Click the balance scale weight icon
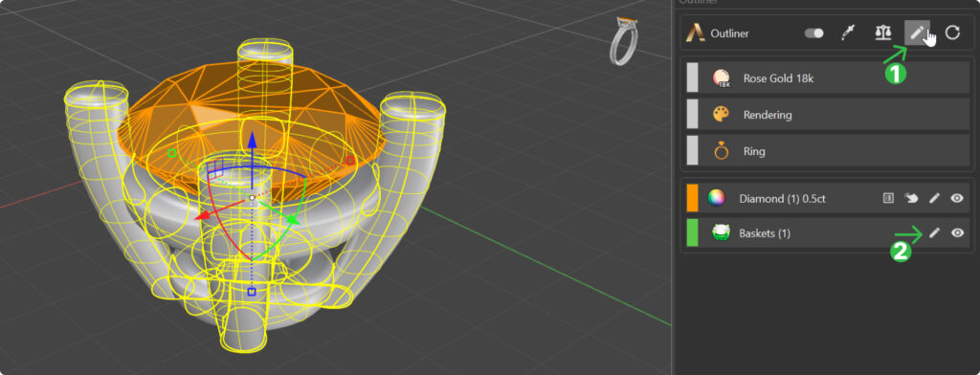Viewport: 980px width, 375px height. tap(882, 33)
